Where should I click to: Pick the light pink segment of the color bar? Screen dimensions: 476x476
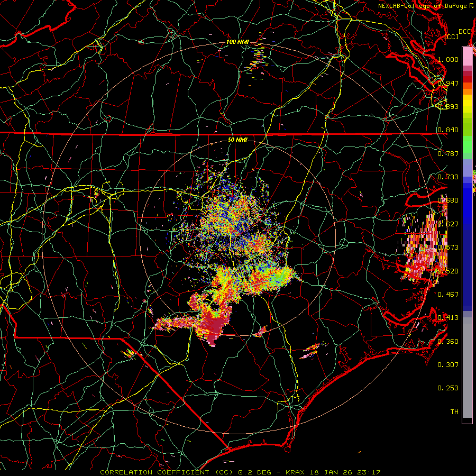pyautogui.click(x=467, y=56)
